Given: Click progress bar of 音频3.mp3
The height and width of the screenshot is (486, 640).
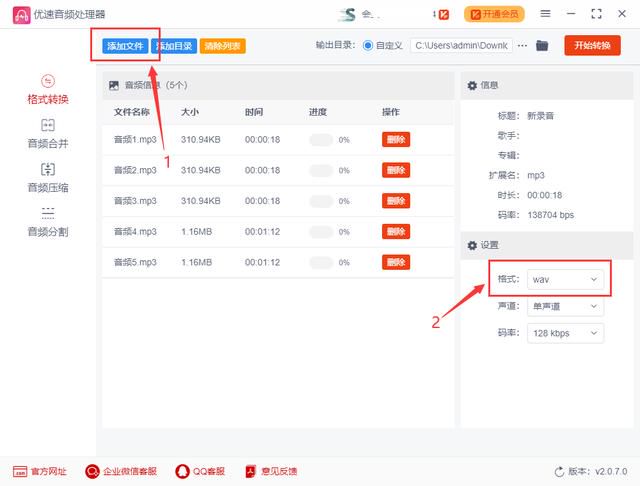Looking at the screenshot, I should pos(322,201).
